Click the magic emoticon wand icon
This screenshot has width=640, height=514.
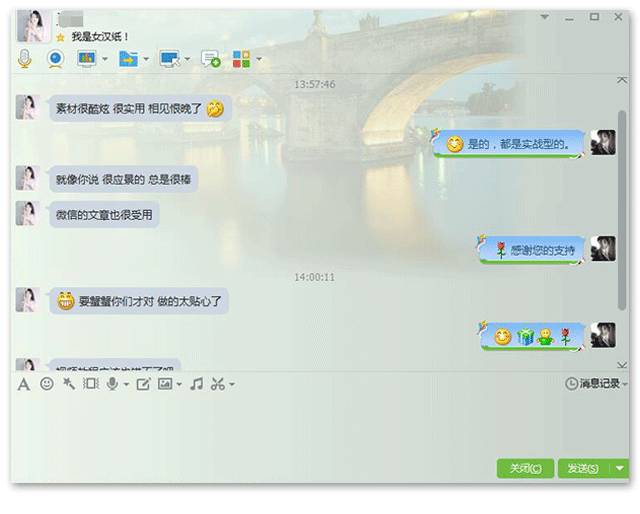pyautogui.click(x=69, y=384)
